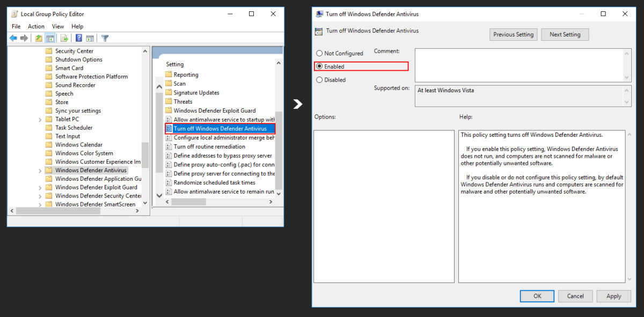The height and width of the screenshot is (317, 644).
Task: Click the Show/Hide Action Pane icon
Action: [90, 38]
